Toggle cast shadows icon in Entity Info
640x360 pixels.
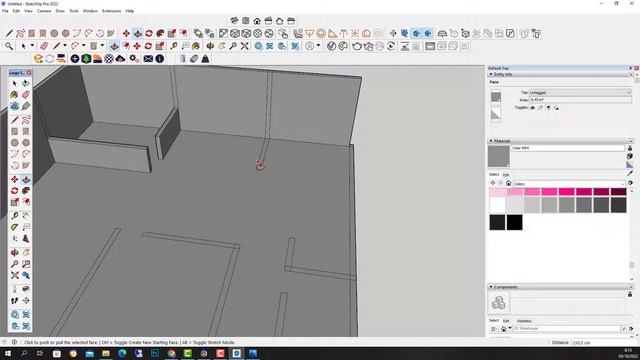pos(556,108)
